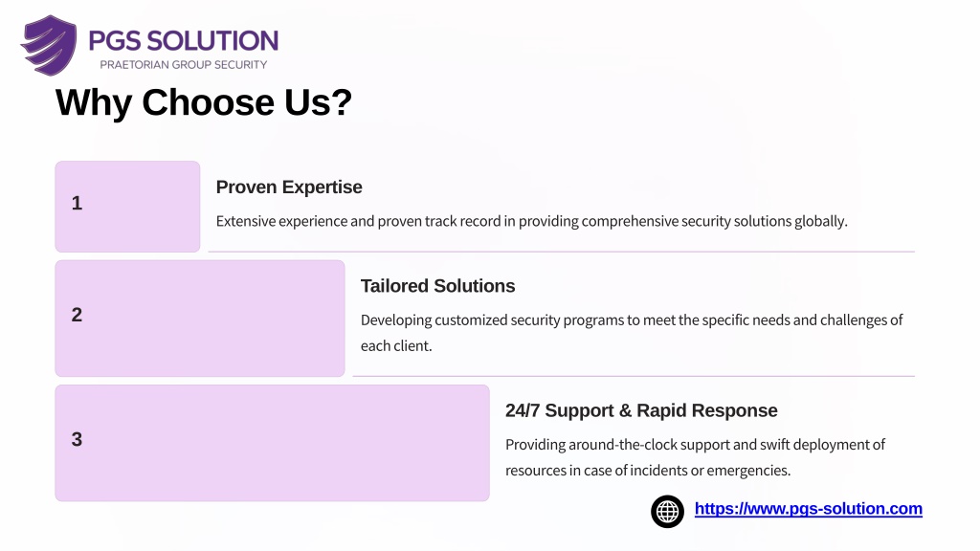Click the globe icon beside the URL
Viewport: 980px width, 551px height.
click(x=667, y=512)
